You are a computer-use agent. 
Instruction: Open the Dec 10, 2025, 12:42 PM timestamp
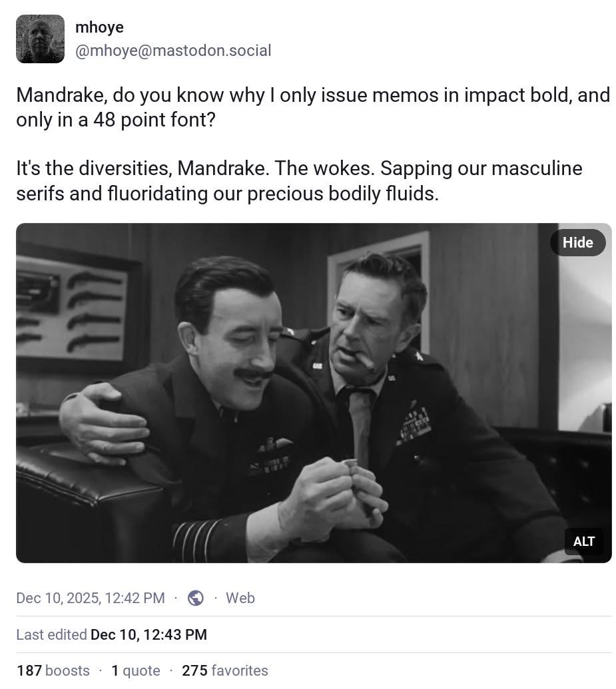[x=91, y=598]
